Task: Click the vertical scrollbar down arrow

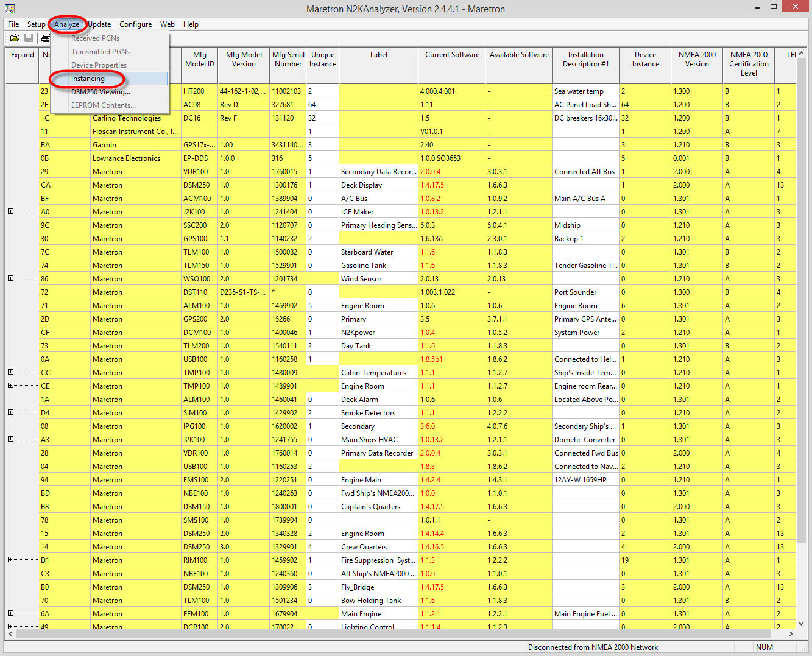Action: pos(801,623)
